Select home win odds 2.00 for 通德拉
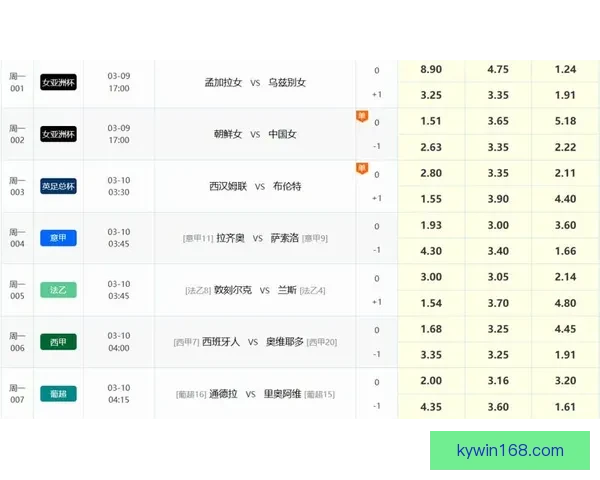This screenshot has width=600, height=480. click(x=431, y=381)
